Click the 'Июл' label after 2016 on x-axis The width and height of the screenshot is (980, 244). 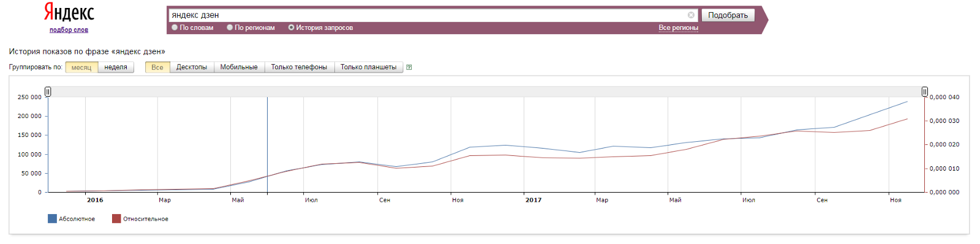pyautogui.click(x=311, y=200)
